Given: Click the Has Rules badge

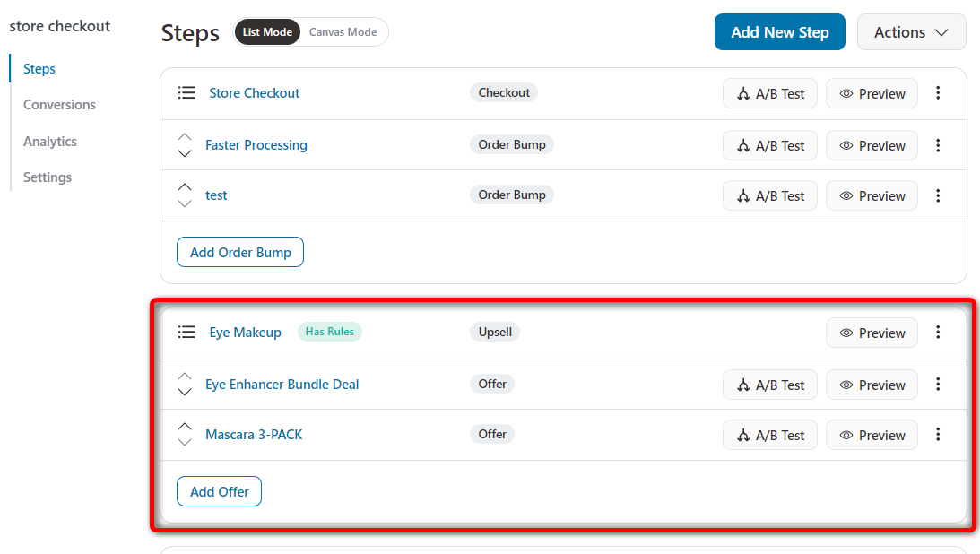Looking at the screenshot, I should (329, 332).
